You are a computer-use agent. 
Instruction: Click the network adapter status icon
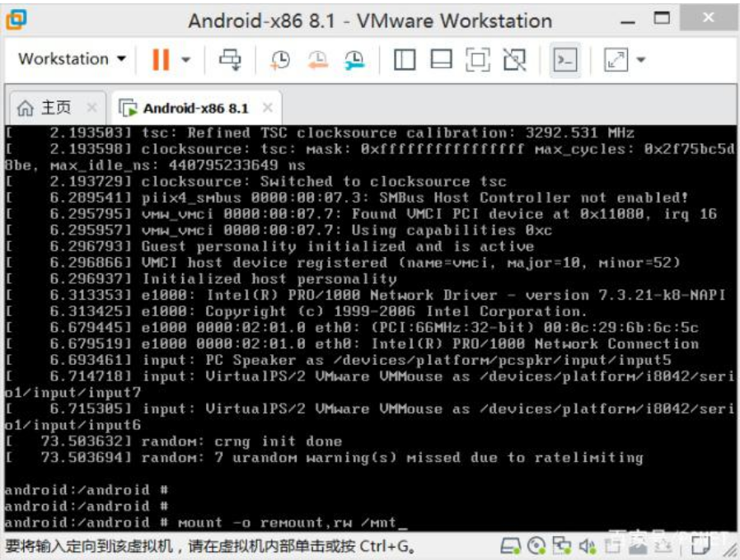click(x=562, y=546)
